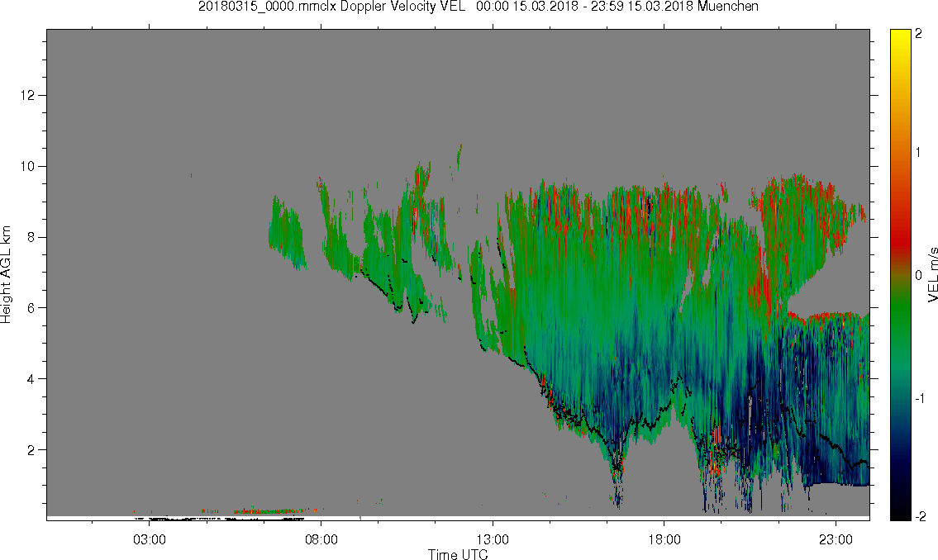Click the plot title starting with '20180315_0000.mmclx'
Viewport: 938px width, 560px height.
[479, 7]
